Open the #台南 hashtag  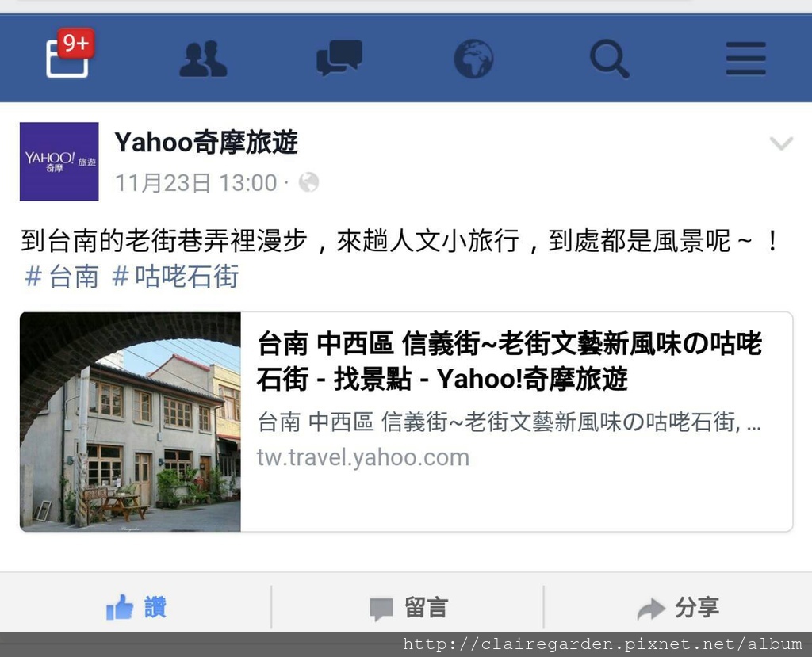(62, 276)
